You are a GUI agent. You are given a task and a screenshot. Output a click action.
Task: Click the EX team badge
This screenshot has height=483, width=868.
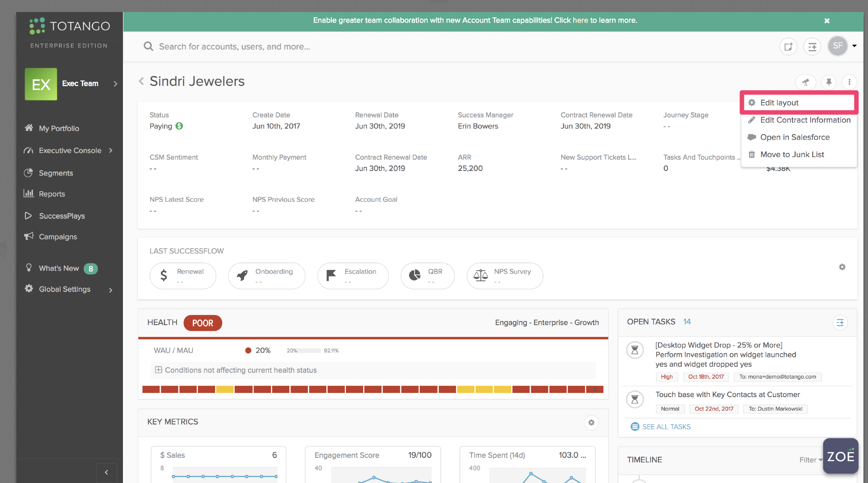click(41, 84)
